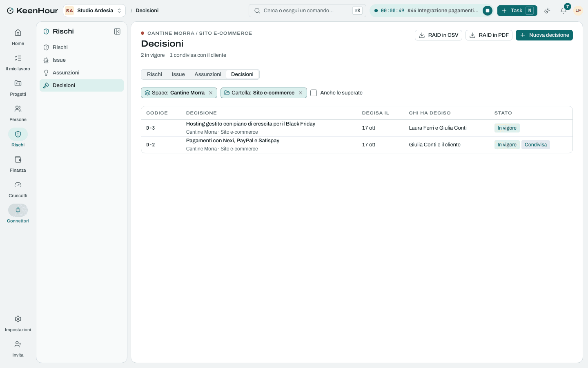Open notifications bell
The image size is (588, 368).
pyautogui.click(x=563, y=11)
